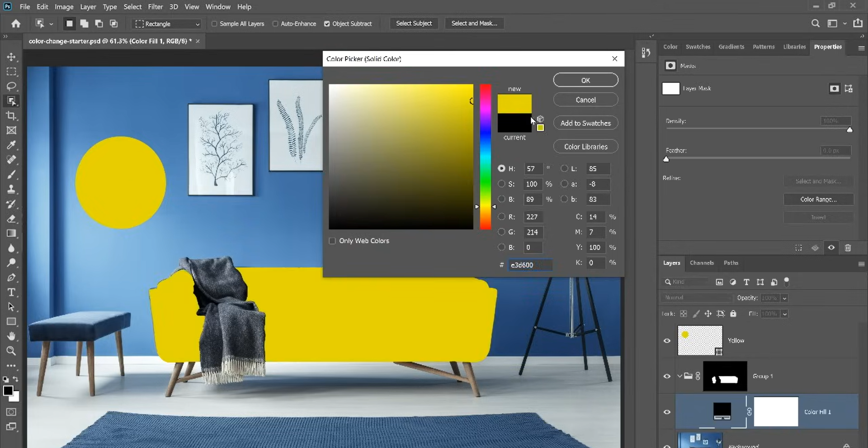Open the layer Opacity dropdown
868x448 pixels.
click(785, 298)
